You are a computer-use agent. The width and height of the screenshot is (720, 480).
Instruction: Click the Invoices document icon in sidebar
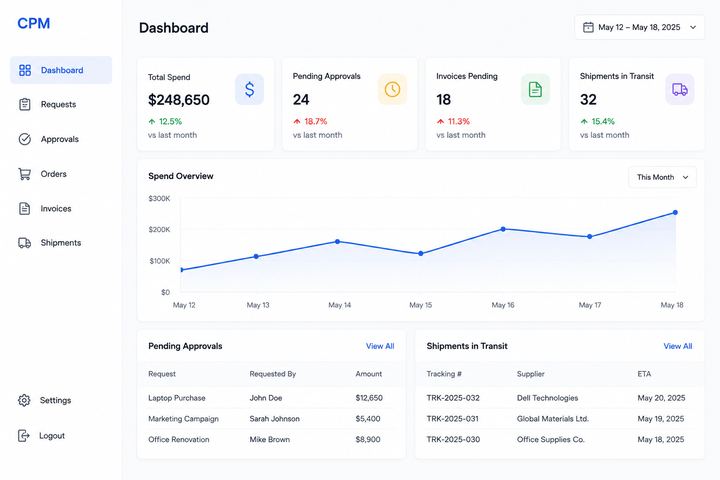click(x=25, y=209)
